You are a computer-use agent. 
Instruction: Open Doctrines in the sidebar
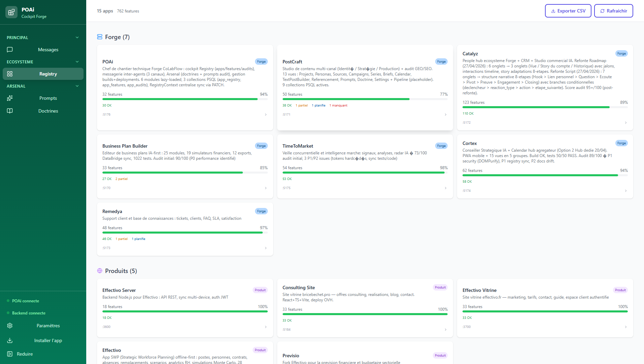[x=43, y=111]
